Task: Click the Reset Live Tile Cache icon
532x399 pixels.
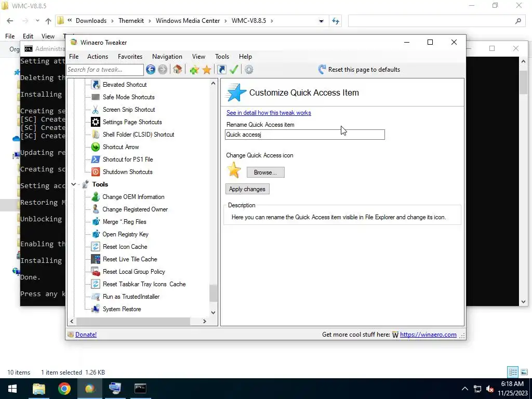Action: [x=96, y=259]
